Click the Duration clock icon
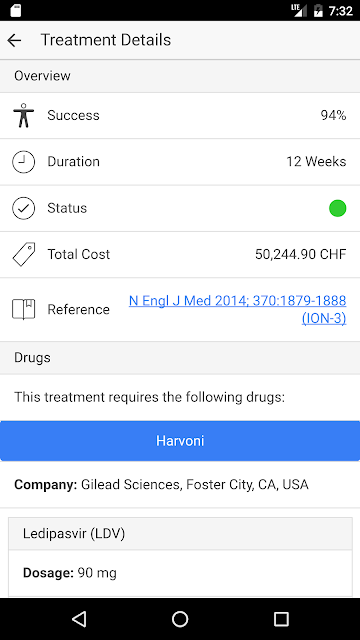The height and width of the screenshot is (640, 360). pos(24,162)
